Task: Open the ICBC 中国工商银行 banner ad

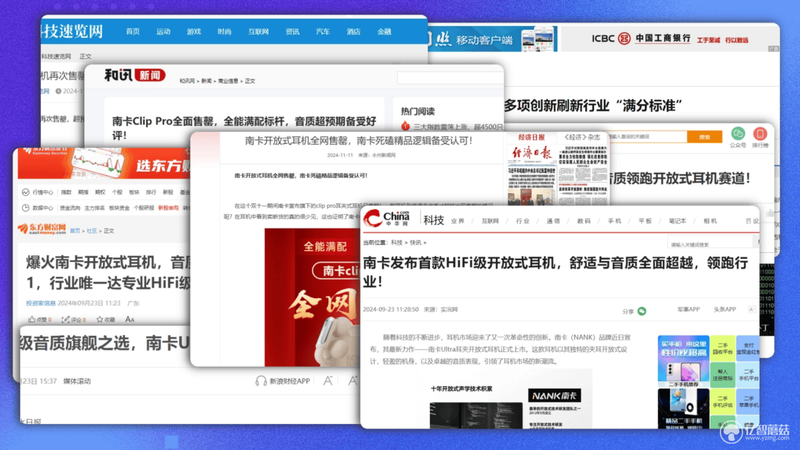Action: (669, 39)
